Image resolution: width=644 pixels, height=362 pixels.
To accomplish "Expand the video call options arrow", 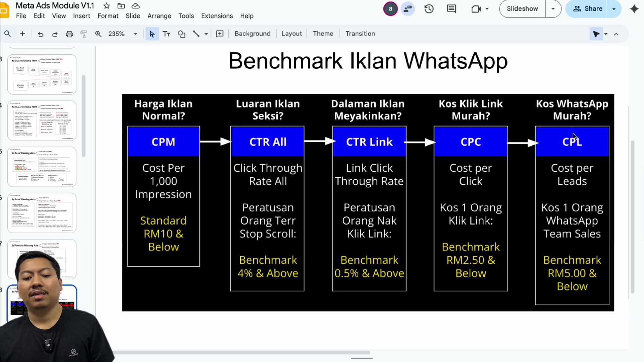I will click(487, 9).
